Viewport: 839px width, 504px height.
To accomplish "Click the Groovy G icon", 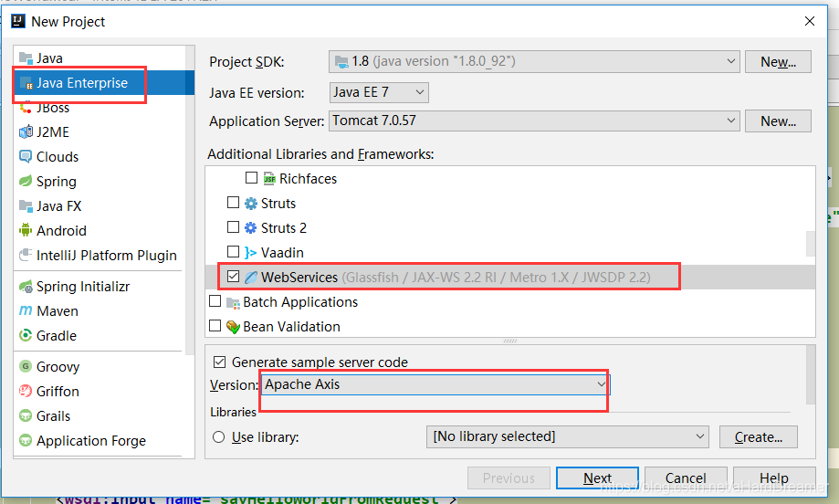I will (x=26, y=366).
